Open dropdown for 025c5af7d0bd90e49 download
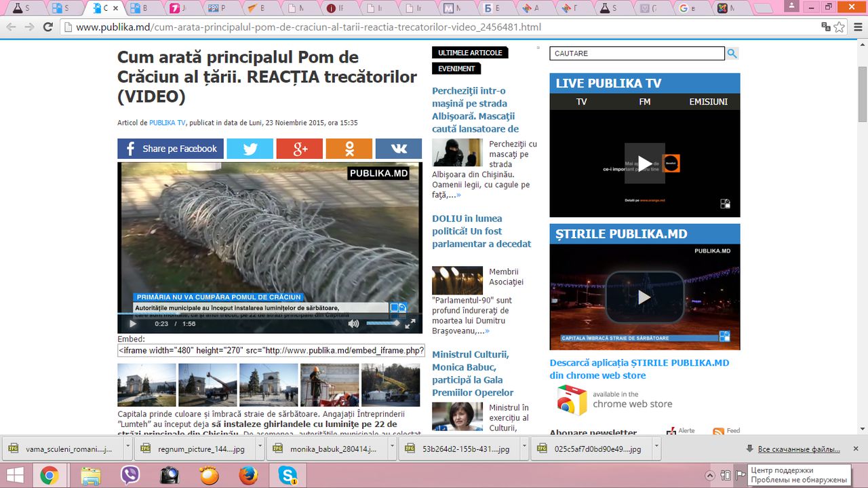The image size is (868, 488). pyautogui.click(x=656, y=449)
